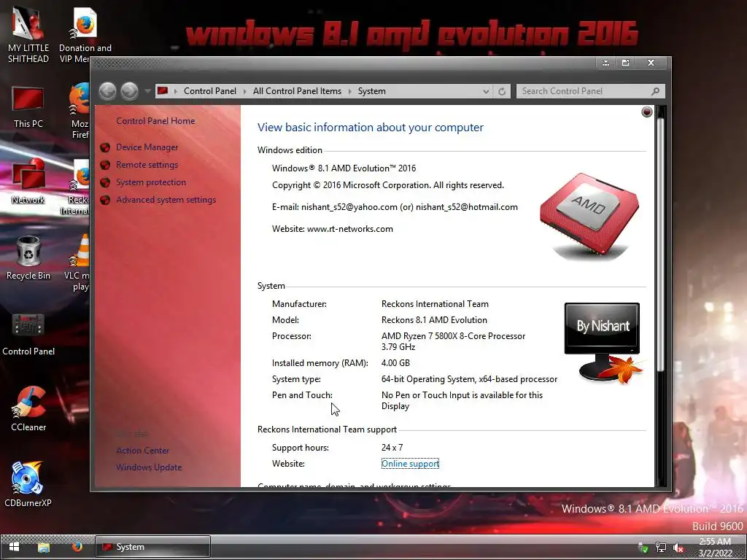This screenshot has width=747, height=560.
Task: Click the security shield tray icon
Action: click(643, 548)
